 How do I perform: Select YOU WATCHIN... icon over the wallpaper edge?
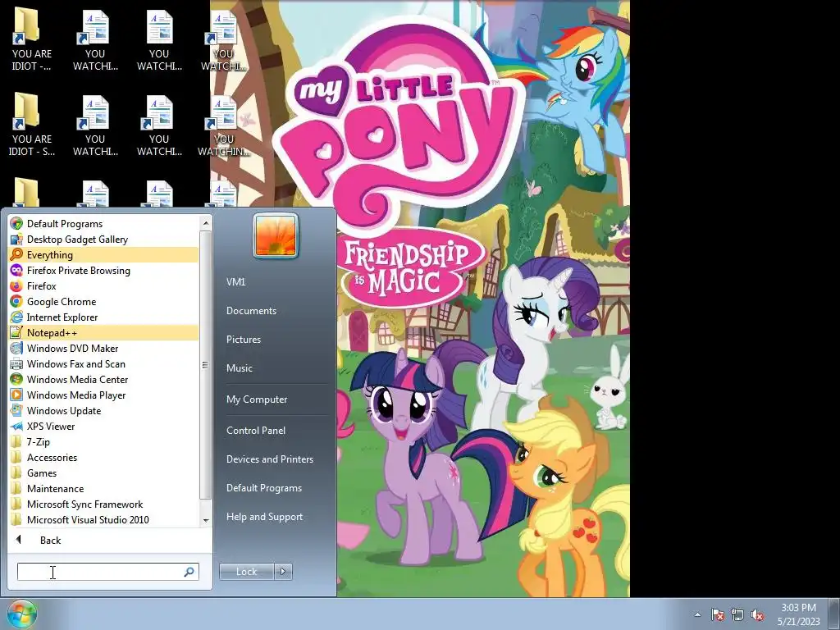(x=223, y=126)
